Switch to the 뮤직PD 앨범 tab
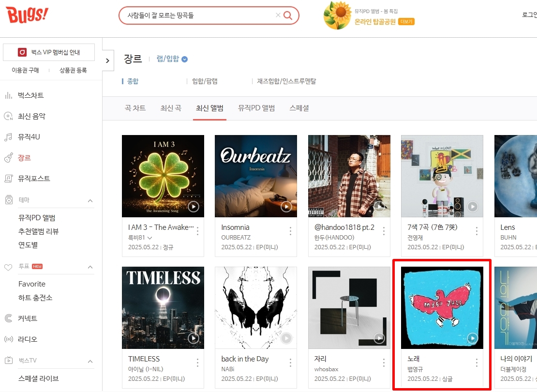537x392 pixels. tap(256, 108)
